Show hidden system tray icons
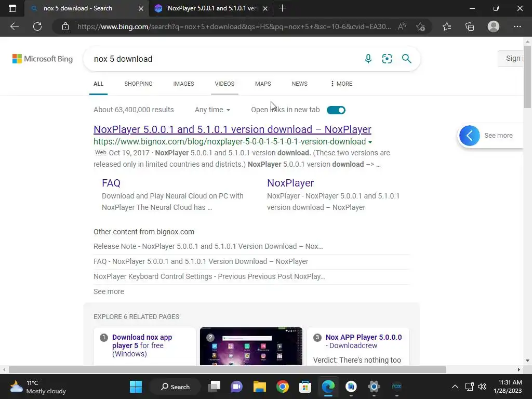This screenshot has width=532, height=399. (x=455, y=387)
